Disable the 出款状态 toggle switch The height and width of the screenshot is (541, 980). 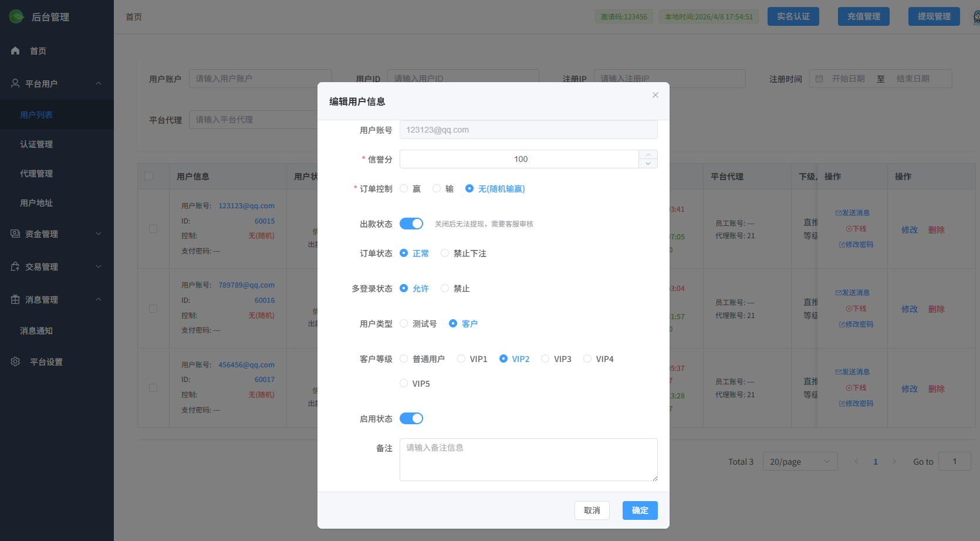pos(411,224)
